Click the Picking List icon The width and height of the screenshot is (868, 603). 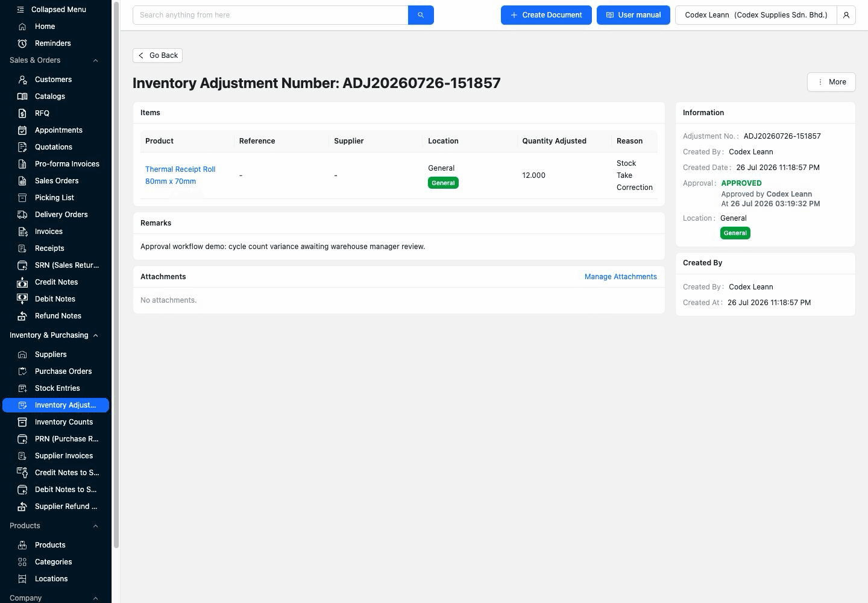[22, 198]
